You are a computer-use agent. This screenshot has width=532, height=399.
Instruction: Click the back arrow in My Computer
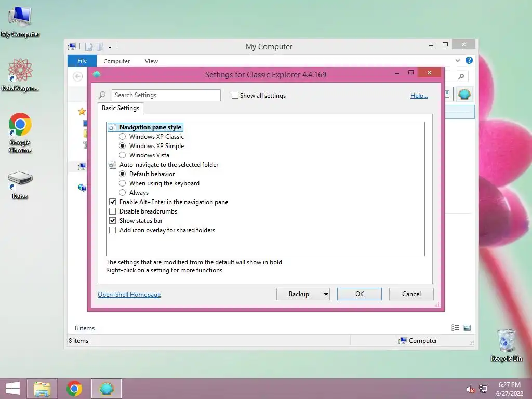(78, 76)
